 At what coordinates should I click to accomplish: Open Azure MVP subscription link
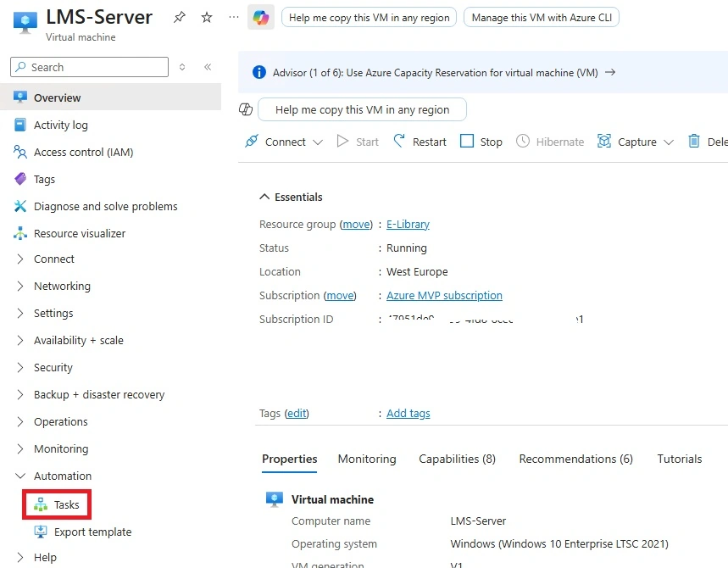(444, 295)
